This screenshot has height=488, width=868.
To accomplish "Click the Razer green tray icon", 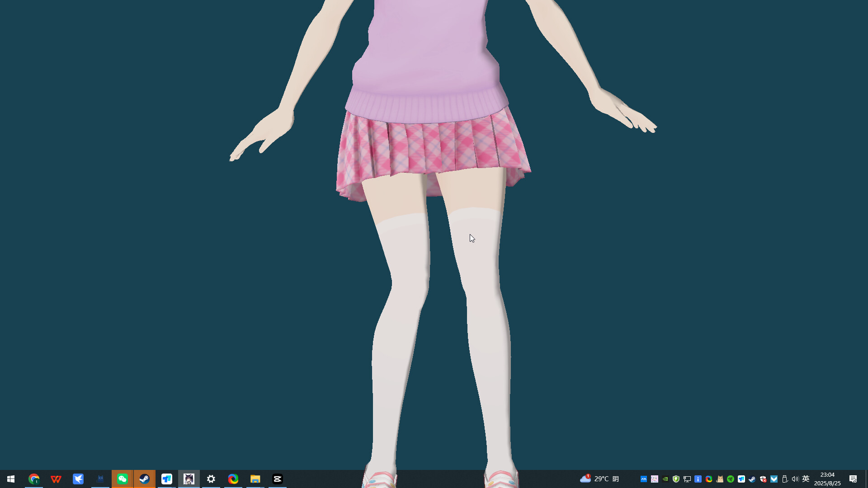I will (x=731, y=479).
